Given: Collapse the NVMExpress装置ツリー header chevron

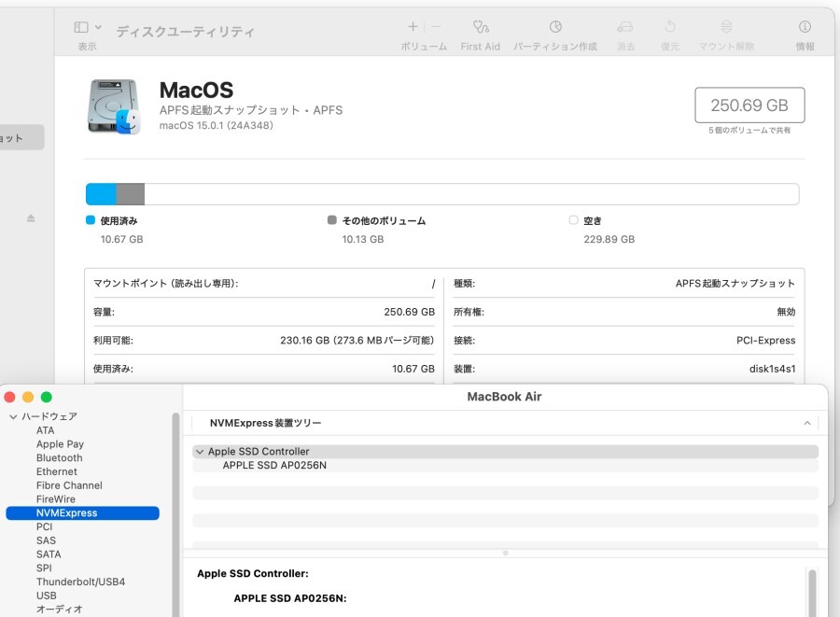Looking at the screenshot, I should (807, 424).
